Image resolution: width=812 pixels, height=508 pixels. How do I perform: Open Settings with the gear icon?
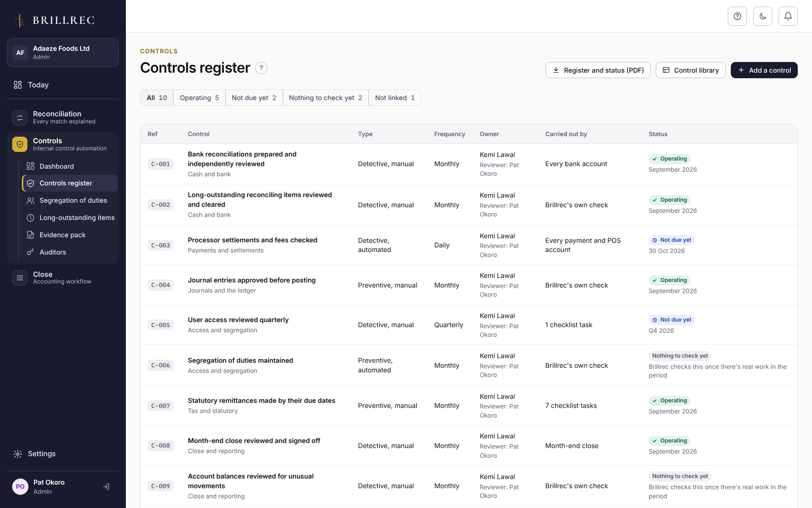point(18,454)
